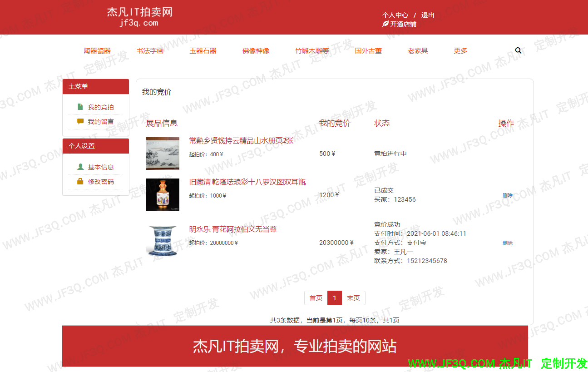This screenshot has width=588, height=372.
Task: Delete the 乾隆珐琅彩 bid record
Action: (x=507, y=195)
